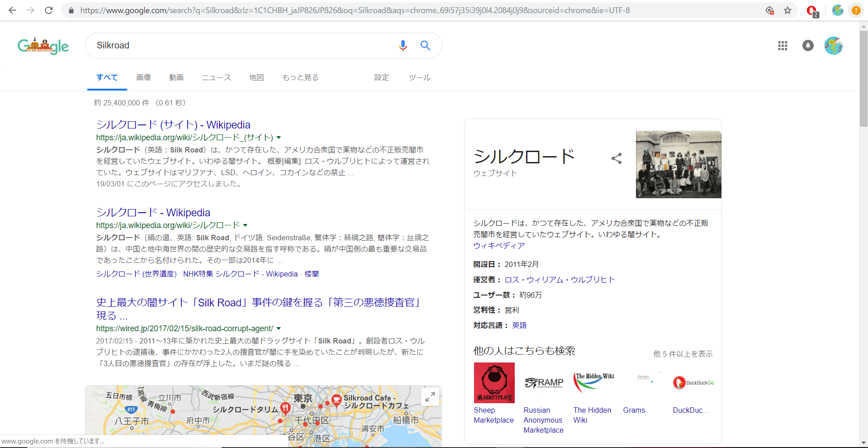Expand the map with the fullscreen icon

coord(430,397)
